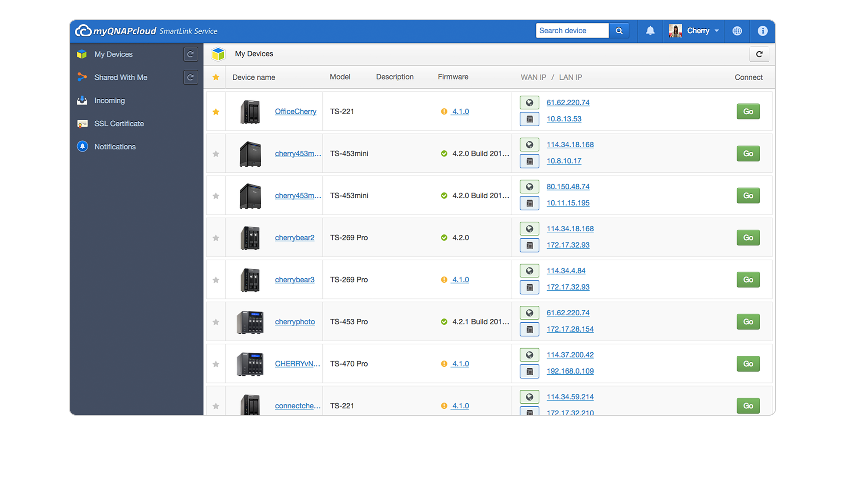Refresh My Devices in the sidebar
Screen dimensions: 845x504
pos(190,54)
